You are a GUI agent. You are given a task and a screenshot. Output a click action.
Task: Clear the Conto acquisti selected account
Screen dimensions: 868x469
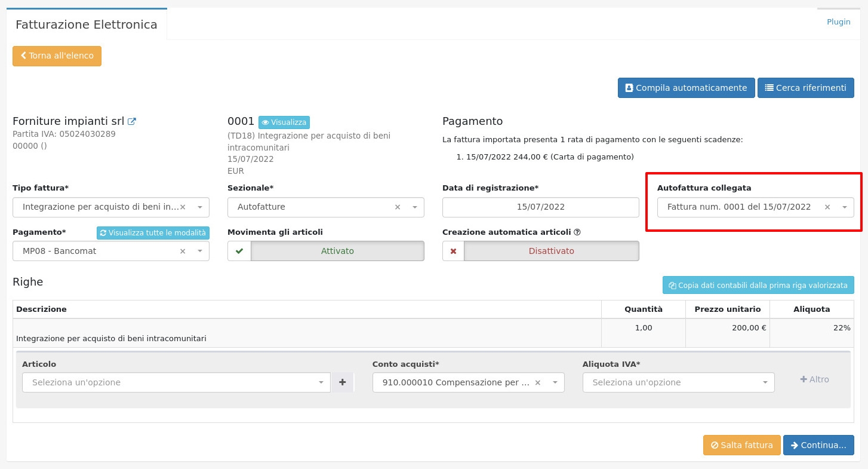point(537,382)
